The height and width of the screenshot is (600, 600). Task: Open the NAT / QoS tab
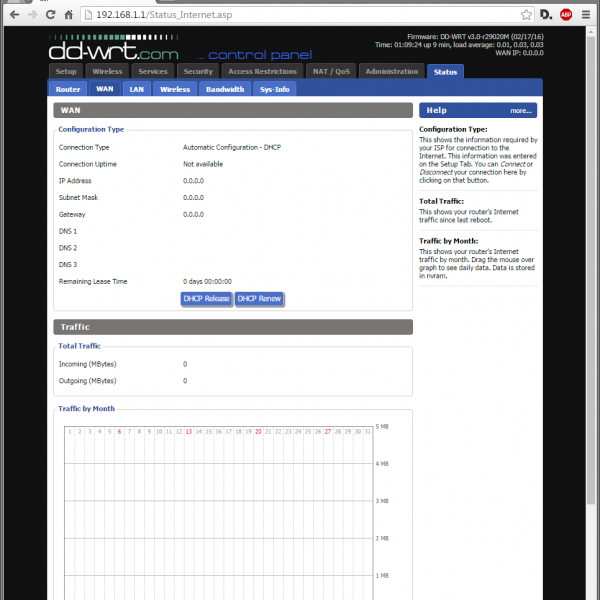pos(330,72)
